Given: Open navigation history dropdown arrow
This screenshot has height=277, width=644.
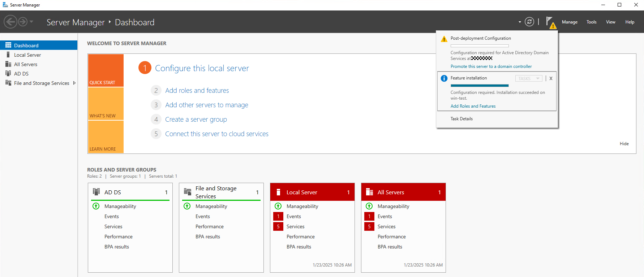Looking at the screenshot, I should 31,22.
